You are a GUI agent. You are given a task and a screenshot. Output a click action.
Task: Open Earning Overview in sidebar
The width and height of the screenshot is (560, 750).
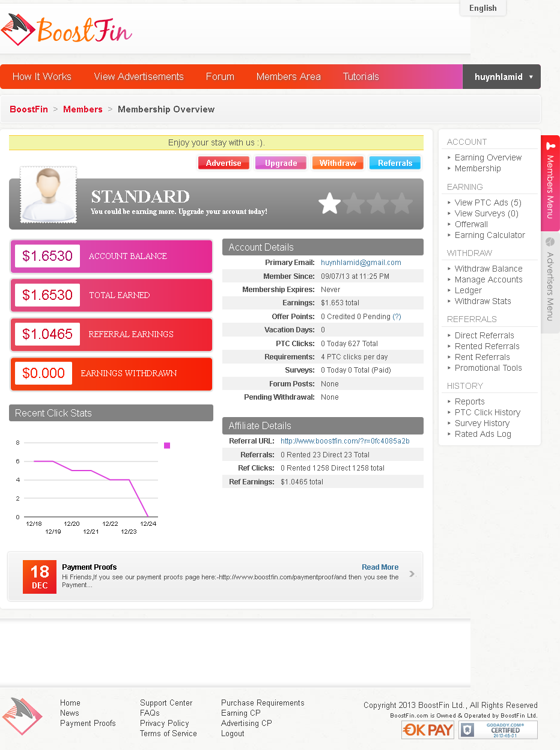(488, 157)
